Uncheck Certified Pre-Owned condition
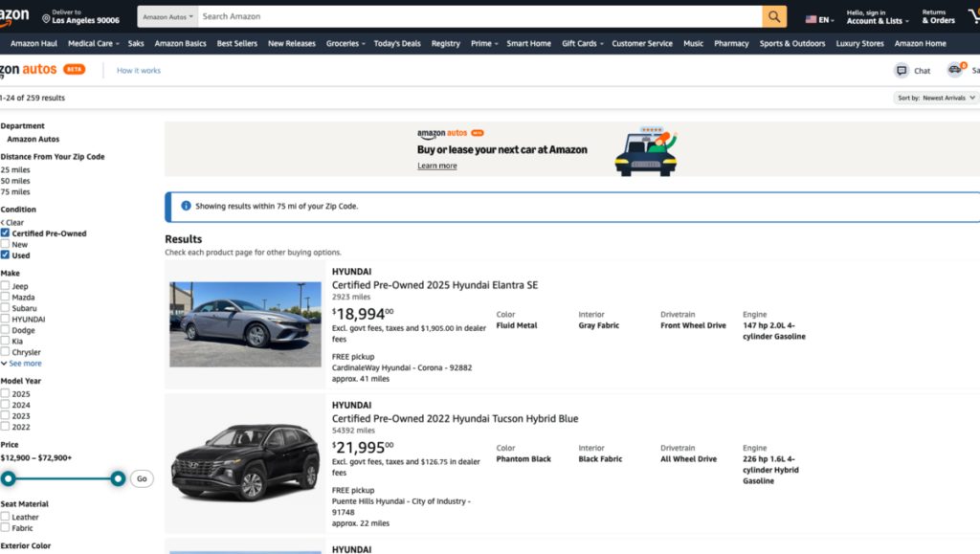Viewport: 980px width, 554px height. [x=5, y=233]
